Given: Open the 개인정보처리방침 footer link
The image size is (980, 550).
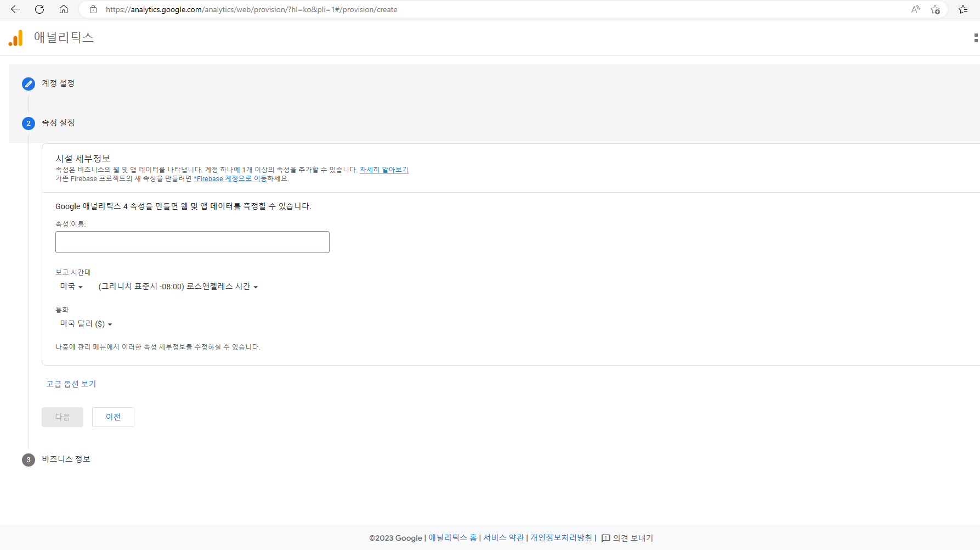Looking at the screenshot, I should pyautogui.click(x=561, y=538).
